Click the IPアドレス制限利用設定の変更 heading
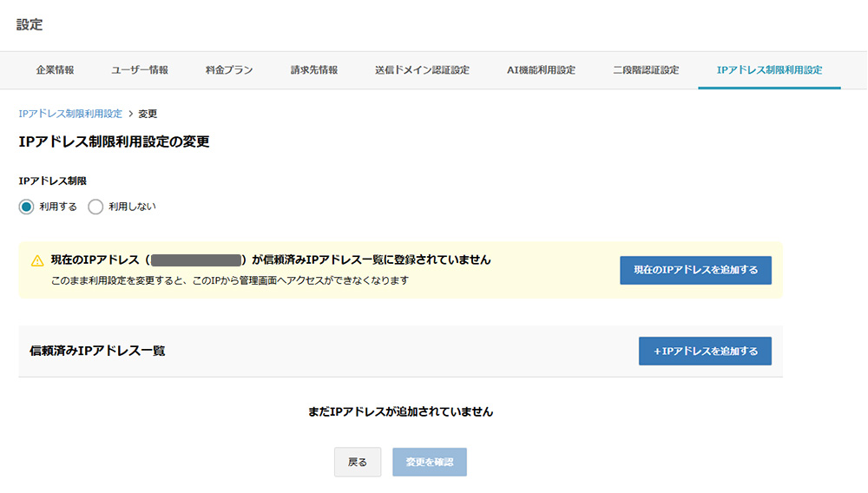868x493 pixels. pos(114,141)
